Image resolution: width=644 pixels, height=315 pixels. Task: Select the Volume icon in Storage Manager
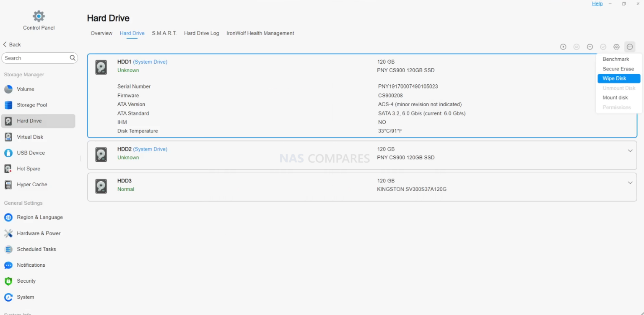coord(9,89)
